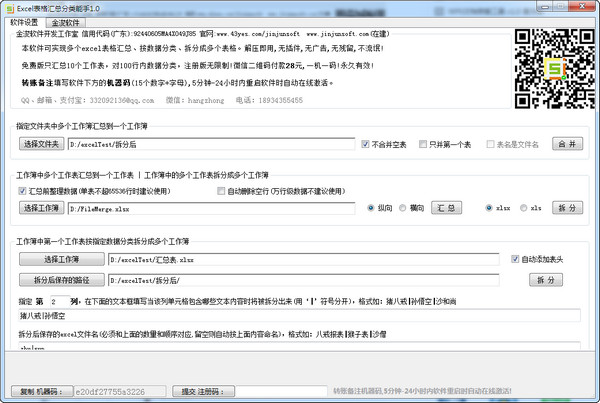Click the 选择文件夹 button
600x403 pixels.
point(41,144)
